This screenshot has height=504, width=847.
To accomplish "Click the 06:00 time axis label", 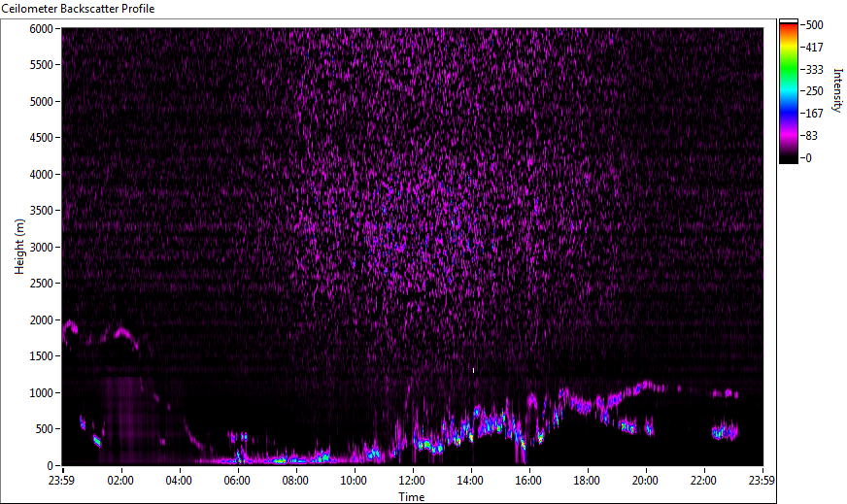I will coord(237,481).
